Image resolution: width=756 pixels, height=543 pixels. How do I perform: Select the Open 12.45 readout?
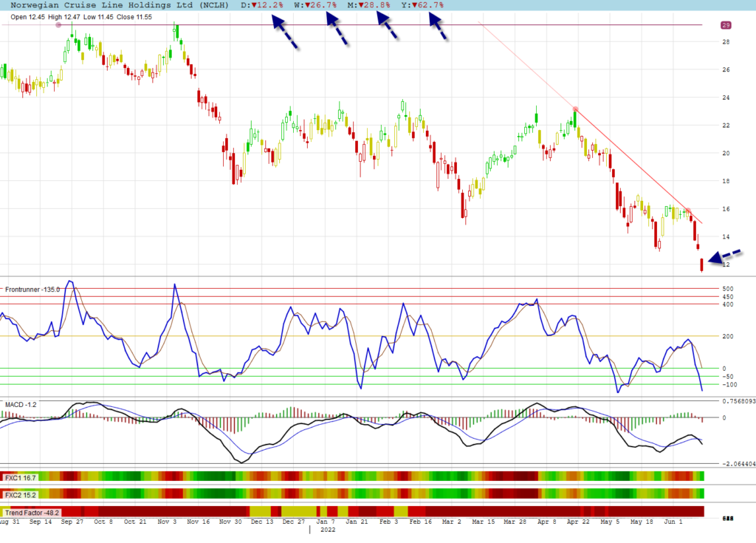27,17
